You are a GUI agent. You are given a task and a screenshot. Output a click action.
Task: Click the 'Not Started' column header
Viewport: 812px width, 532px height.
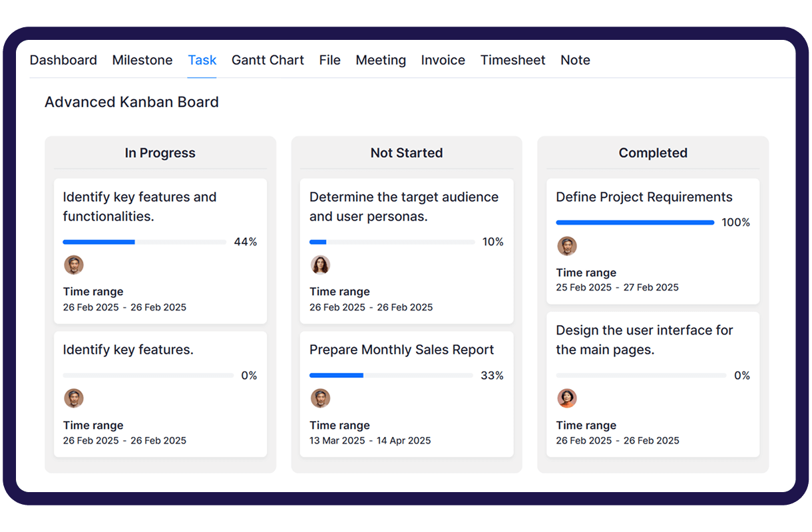point(407,153)
